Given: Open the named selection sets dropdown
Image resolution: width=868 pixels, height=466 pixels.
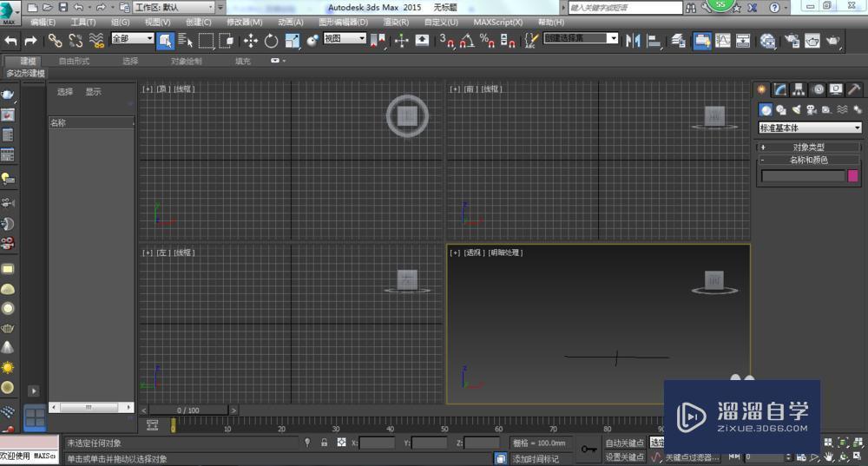Looking at the screenshot, I should pos(581,38).
